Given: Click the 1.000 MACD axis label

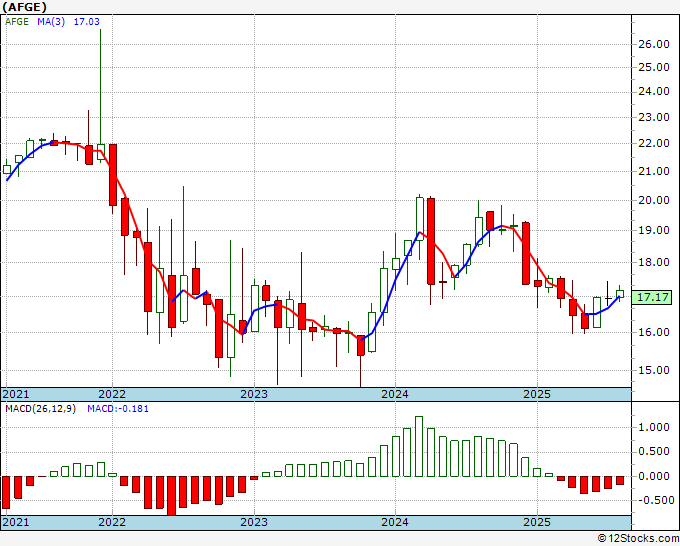Looking at the screenshot, I should [x=654, y=428].
